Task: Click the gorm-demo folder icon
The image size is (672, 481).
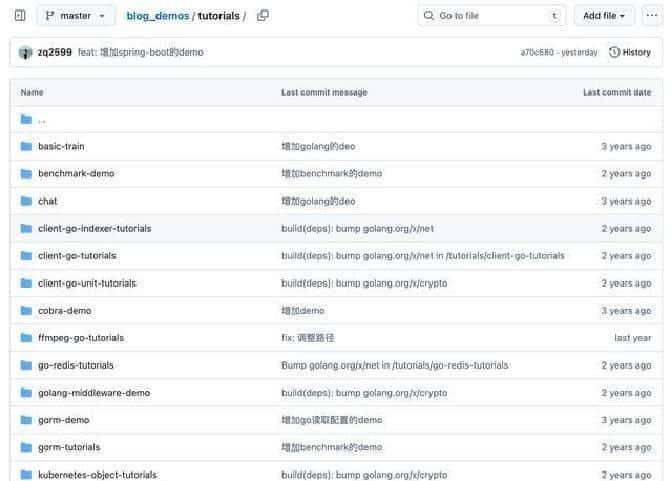Action: [x=27, y=420]
